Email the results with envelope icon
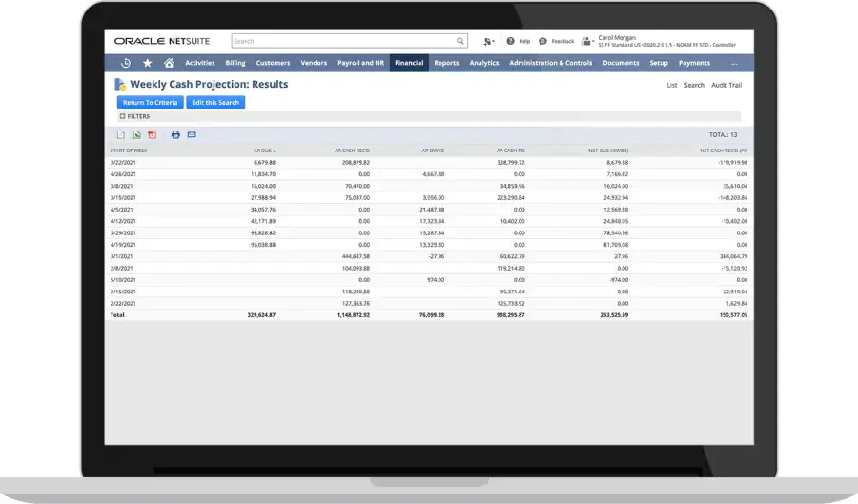 point(192,134)
